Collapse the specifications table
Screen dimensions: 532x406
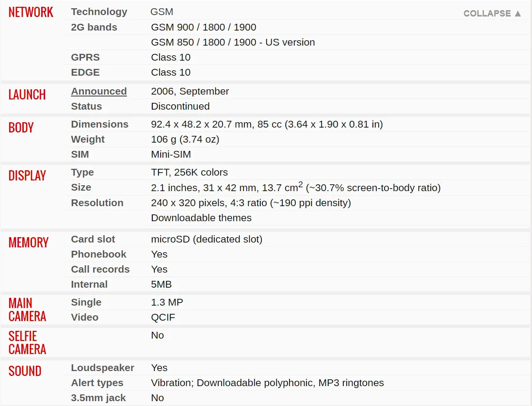tap(492, 14)
